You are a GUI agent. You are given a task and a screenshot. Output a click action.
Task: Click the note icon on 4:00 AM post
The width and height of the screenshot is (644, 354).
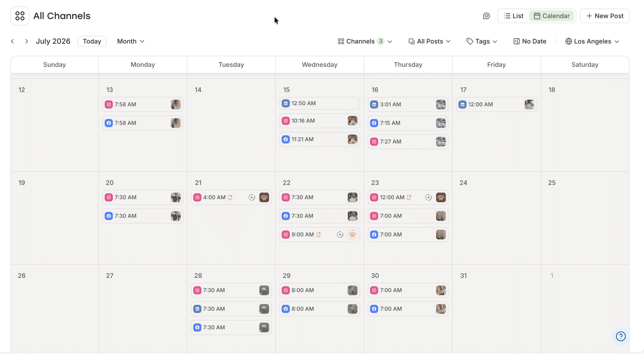(230, 197)
